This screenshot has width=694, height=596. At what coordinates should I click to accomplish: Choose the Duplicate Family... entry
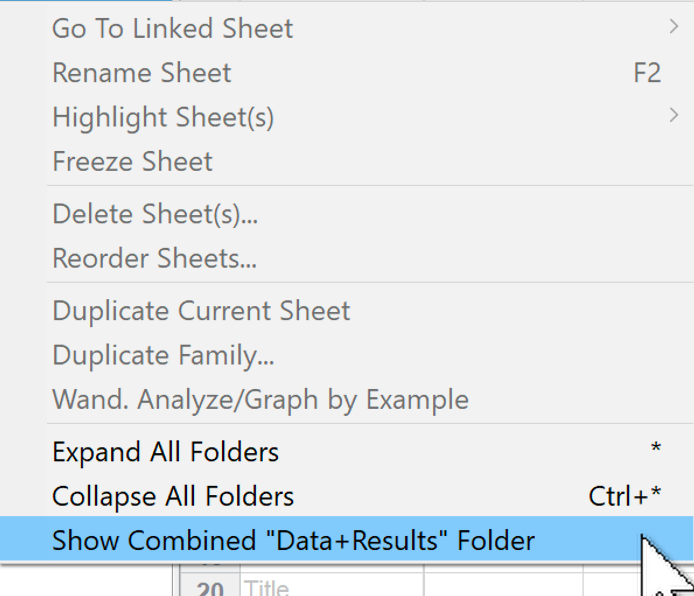click(163, 355)
